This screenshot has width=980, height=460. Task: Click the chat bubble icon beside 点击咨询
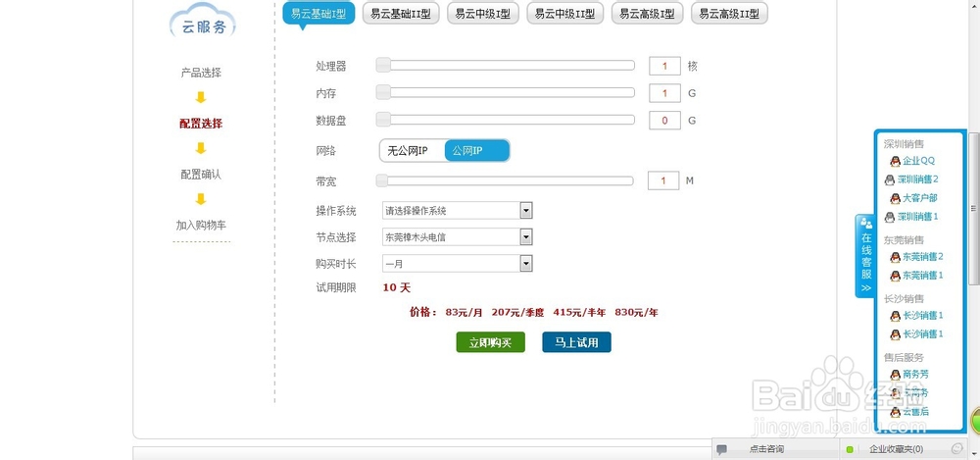[722, 449]
